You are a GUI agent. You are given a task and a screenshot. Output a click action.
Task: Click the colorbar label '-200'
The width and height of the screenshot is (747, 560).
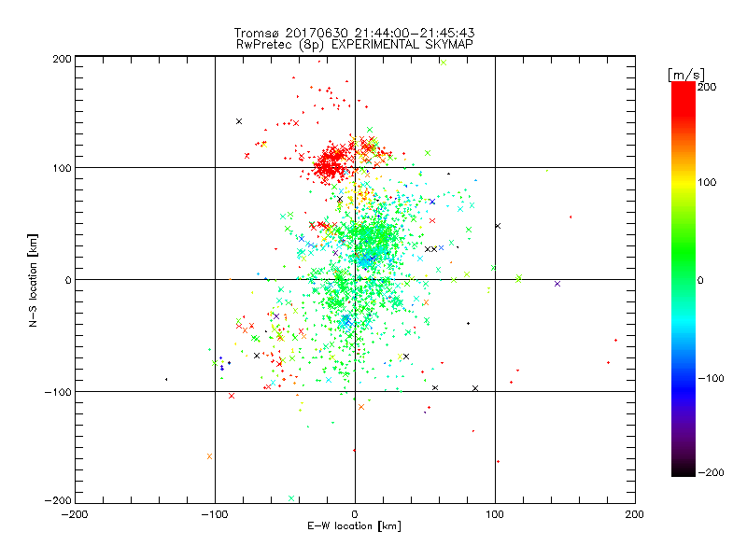click(x=711, y=472)
